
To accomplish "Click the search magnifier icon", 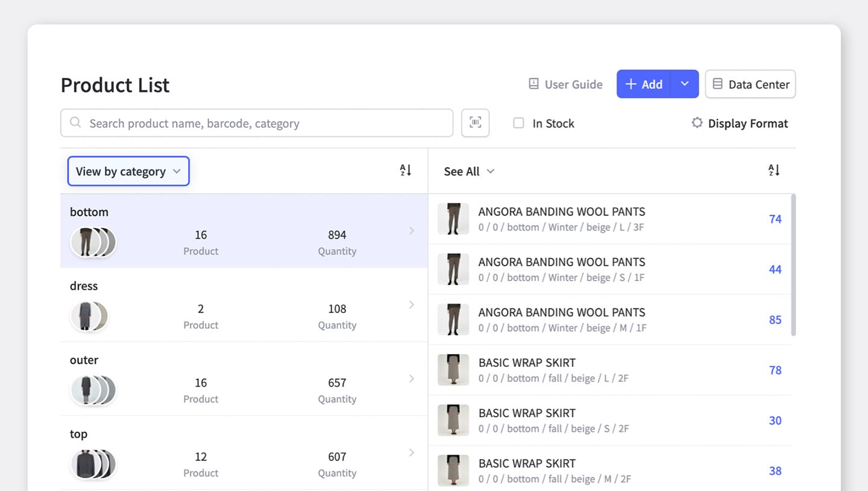I will click(x=75, y=122).
